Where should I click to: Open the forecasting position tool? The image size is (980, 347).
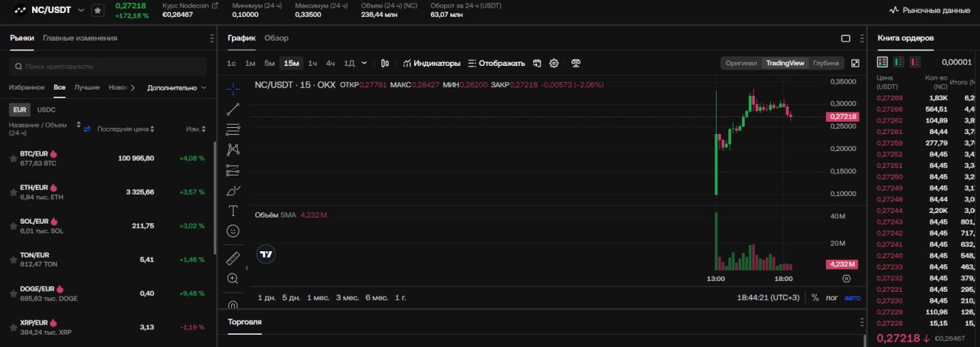(x=233, y=170)
